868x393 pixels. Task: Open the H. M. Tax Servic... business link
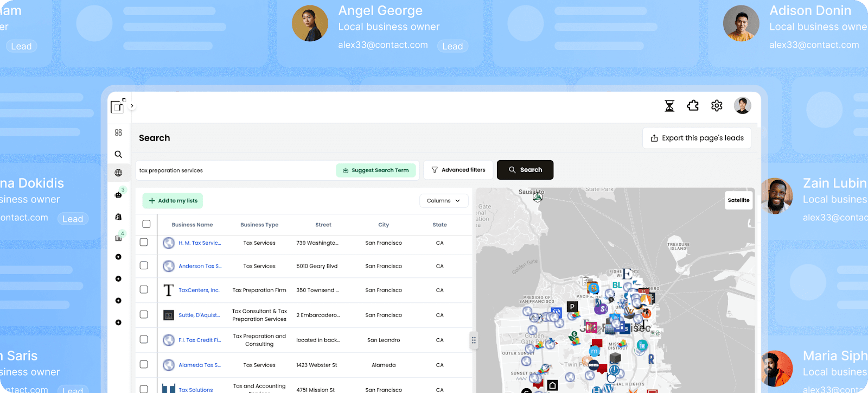coord(200,243)
